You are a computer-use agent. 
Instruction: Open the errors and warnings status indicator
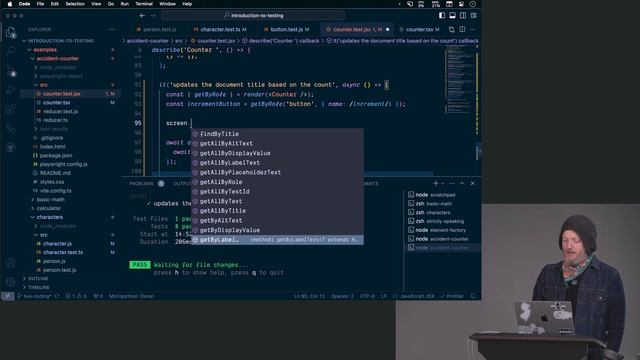(76, 296)
